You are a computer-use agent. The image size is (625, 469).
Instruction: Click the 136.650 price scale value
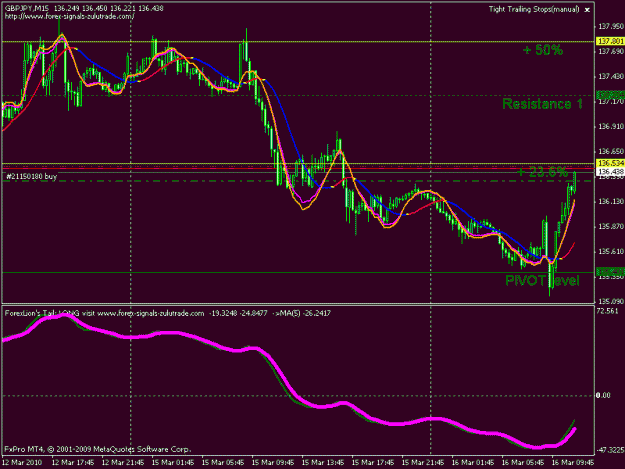tap(611, 151)
